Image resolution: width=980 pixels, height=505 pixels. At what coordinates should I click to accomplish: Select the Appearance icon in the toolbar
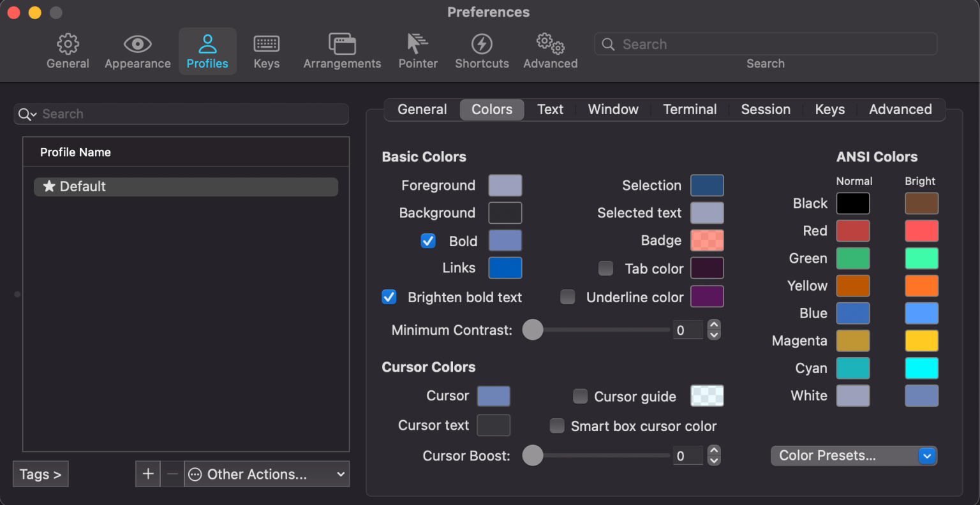pos(137,50)
